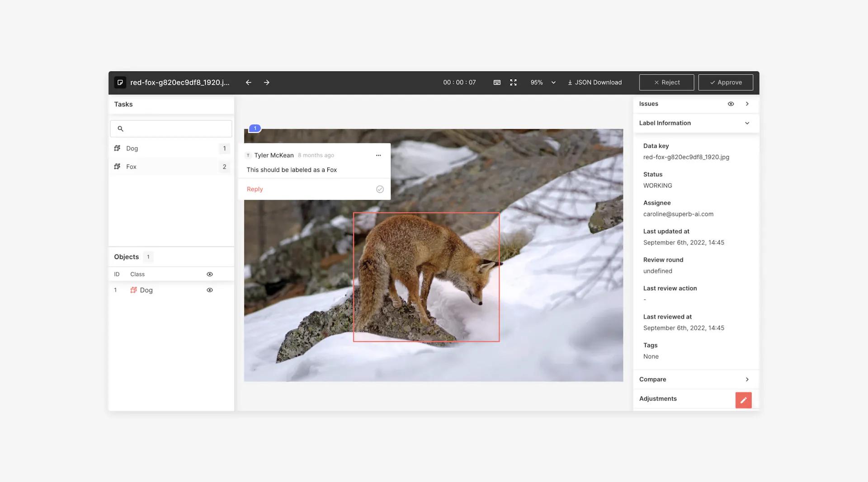Click the search field in Tasks panel
The image size is (868, 482).
point(171,129)
